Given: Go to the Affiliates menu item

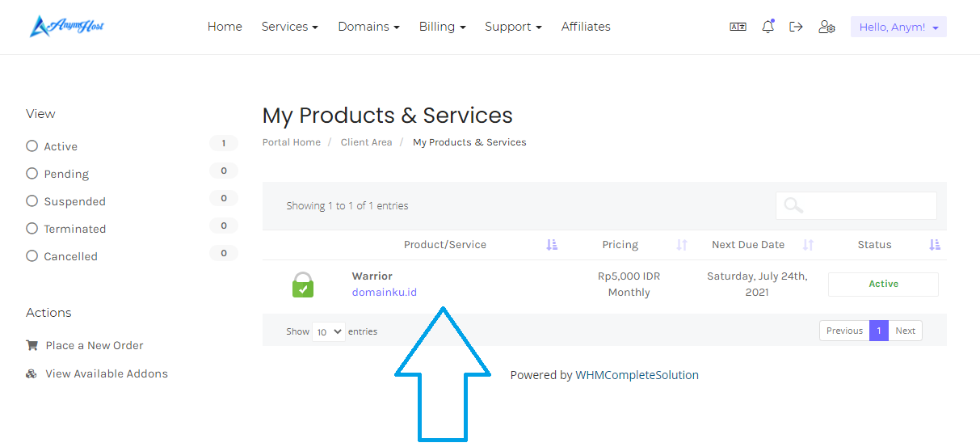Looking at the screenshot, I should pyautogui.click(x=586, y=27).
